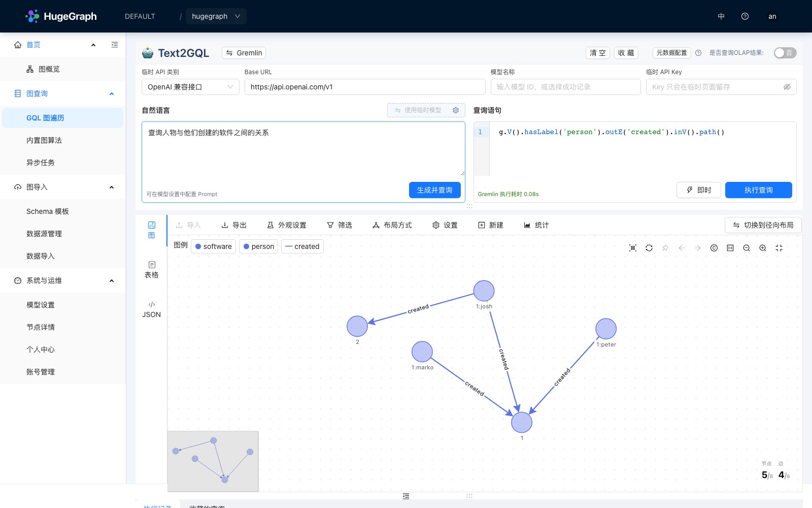The image size is (812, 508).
Task: Click the fullscreen collapse icon
Action: [x=779, y=248]
